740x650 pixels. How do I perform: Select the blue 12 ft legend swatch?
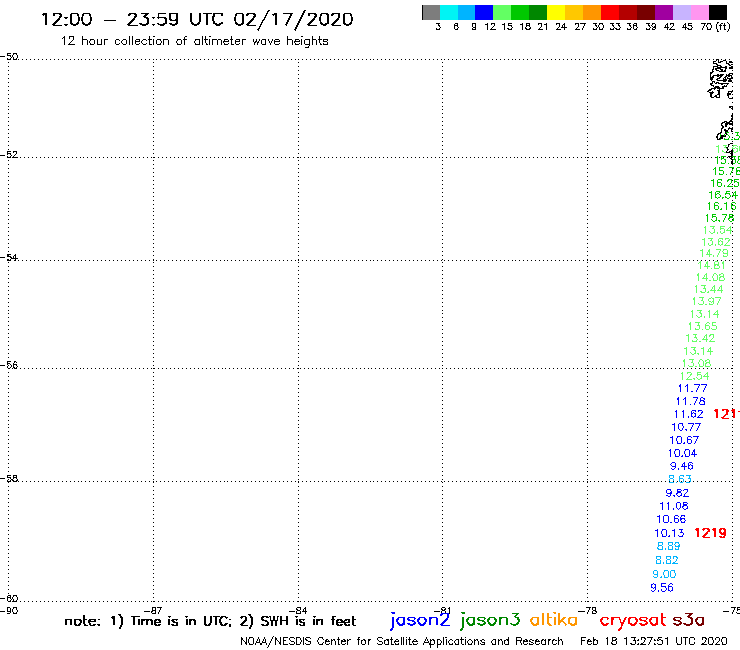tap(484, 12)
